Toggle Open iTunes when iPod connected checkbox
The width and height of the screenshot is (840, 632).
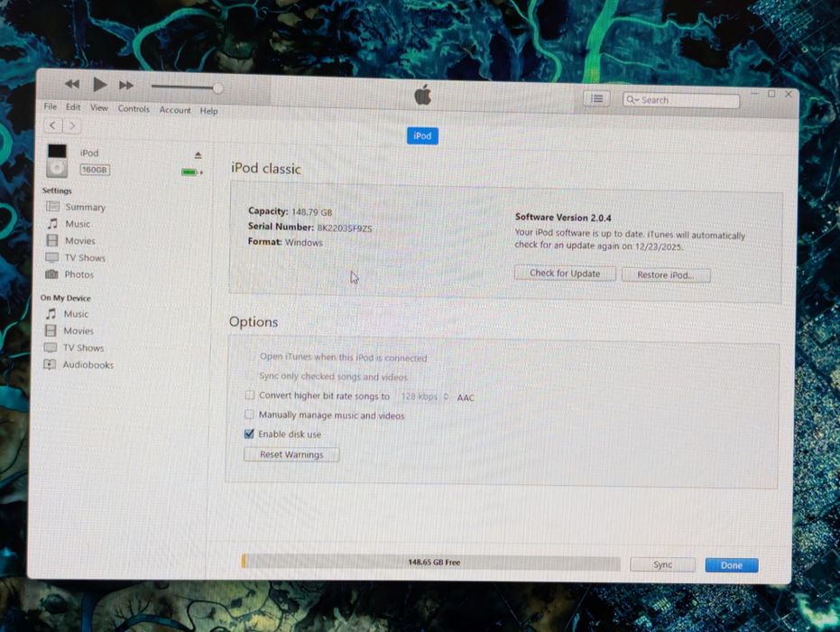pyautogui.click(x=250, y=356)
